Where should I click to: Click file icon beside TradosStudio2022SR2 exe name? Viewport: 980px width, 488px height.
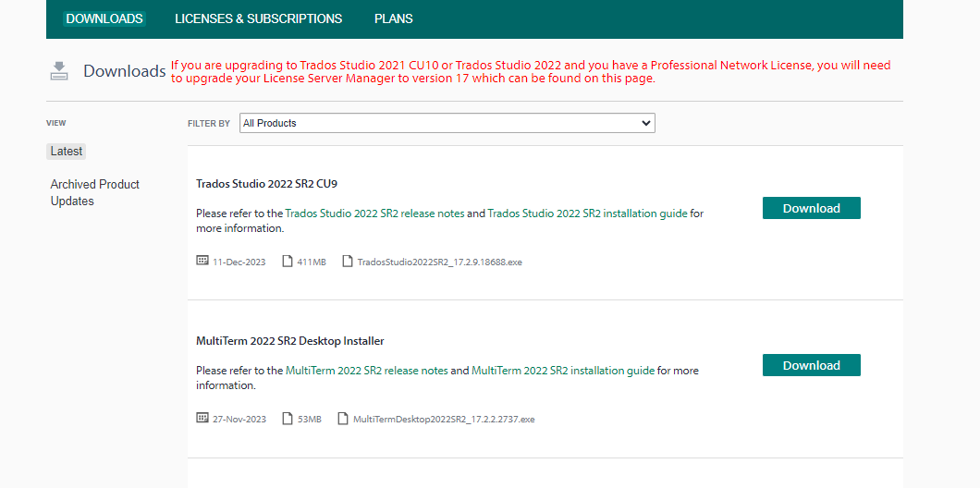tap(349, 262)
